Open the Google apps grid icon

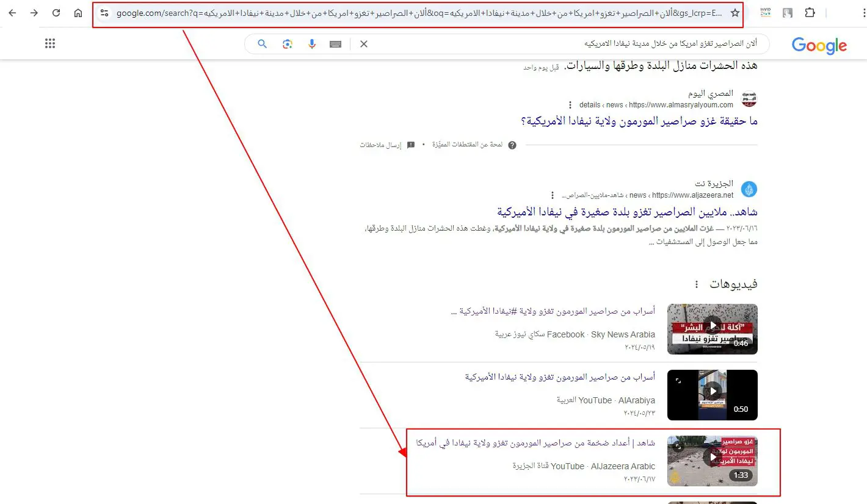50,43
